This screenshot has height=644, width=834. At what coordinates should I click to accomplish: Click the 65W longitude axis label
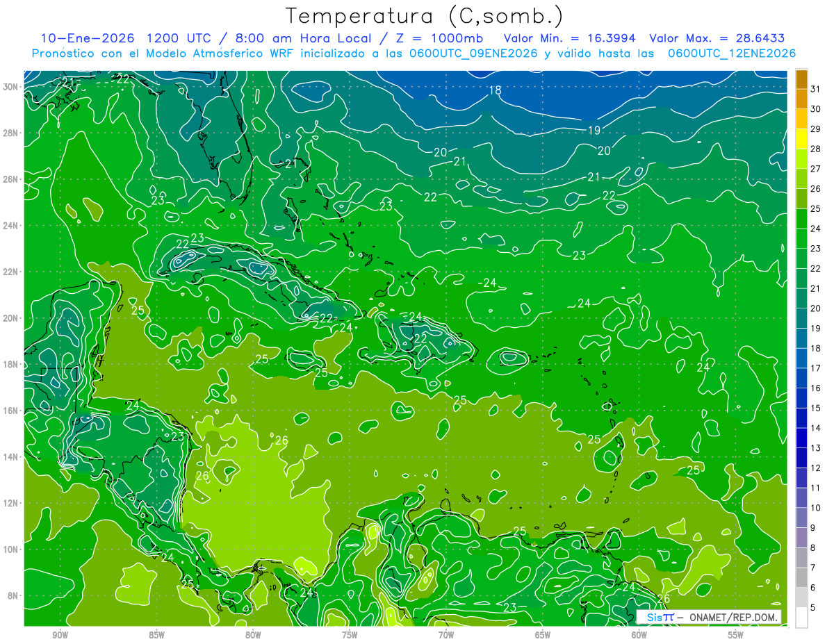543,635
